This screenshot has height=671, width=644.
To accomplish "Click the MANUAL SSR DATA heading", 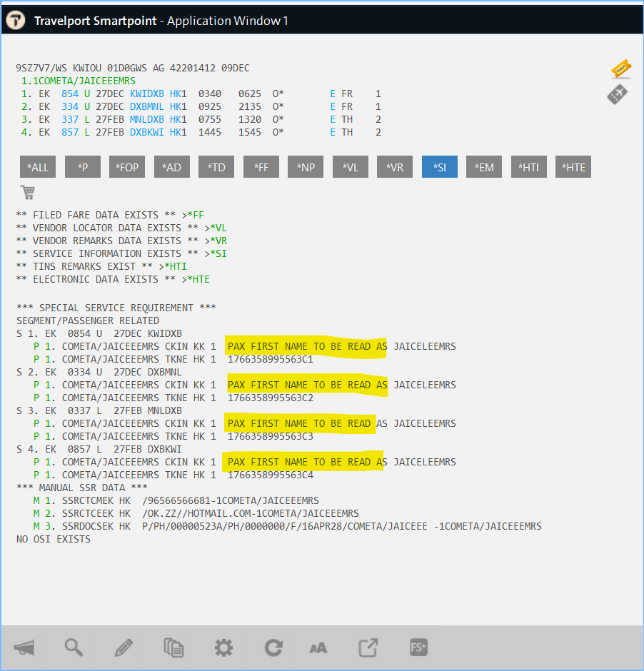I will tap(81, 488).
